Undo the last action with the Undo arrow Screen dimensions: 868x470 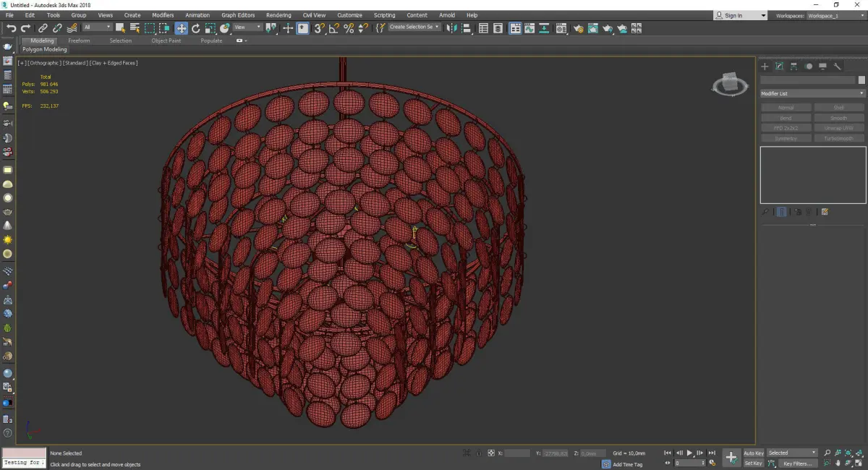click(x=12, y=28)
